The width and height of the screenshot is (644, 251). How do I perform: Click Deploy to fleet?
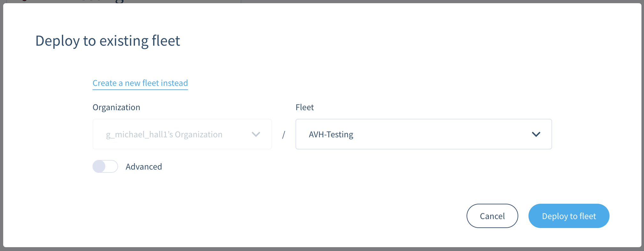coord(569,216)
